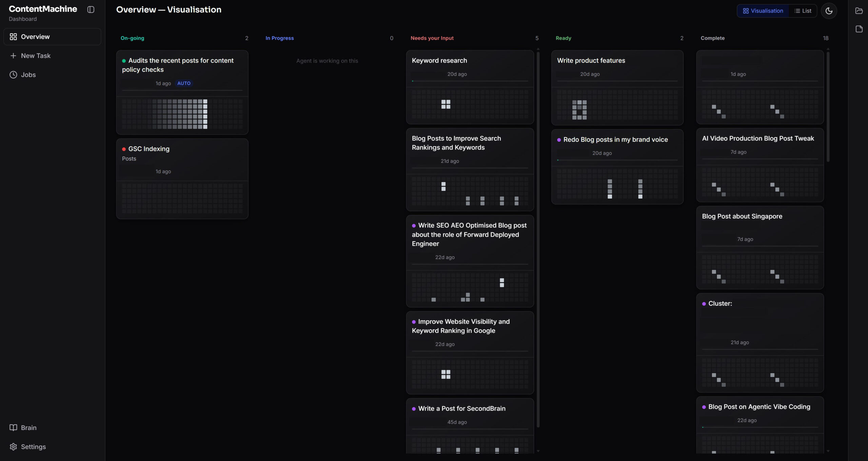
Task: Toggle dark mode with the moon icon
Action: coord(829,11)
